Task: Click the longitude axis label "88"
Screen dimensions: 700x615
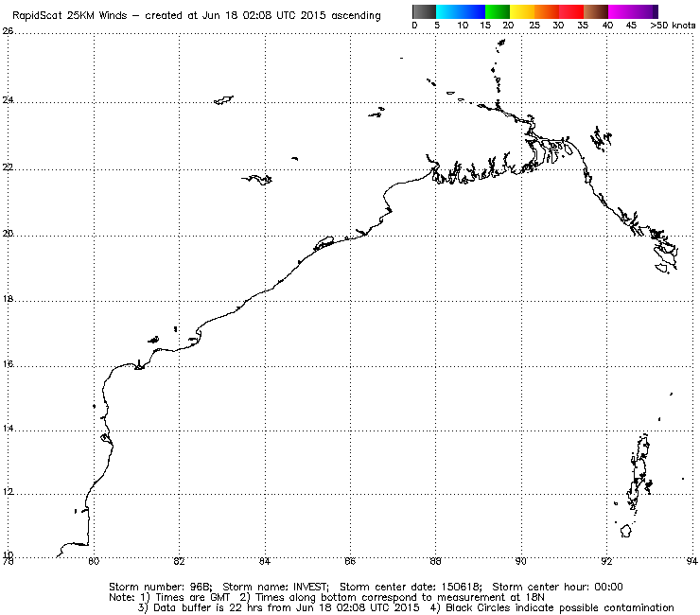Action: [435, 561]
